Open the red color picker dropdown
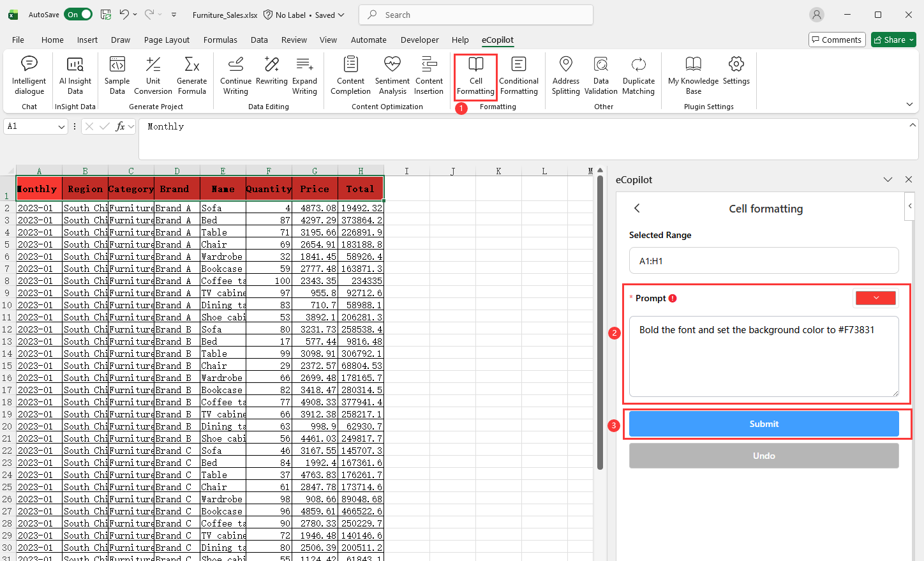Image resolution: width=924 pixels, height=561 pixels. [x=876, y=298]
